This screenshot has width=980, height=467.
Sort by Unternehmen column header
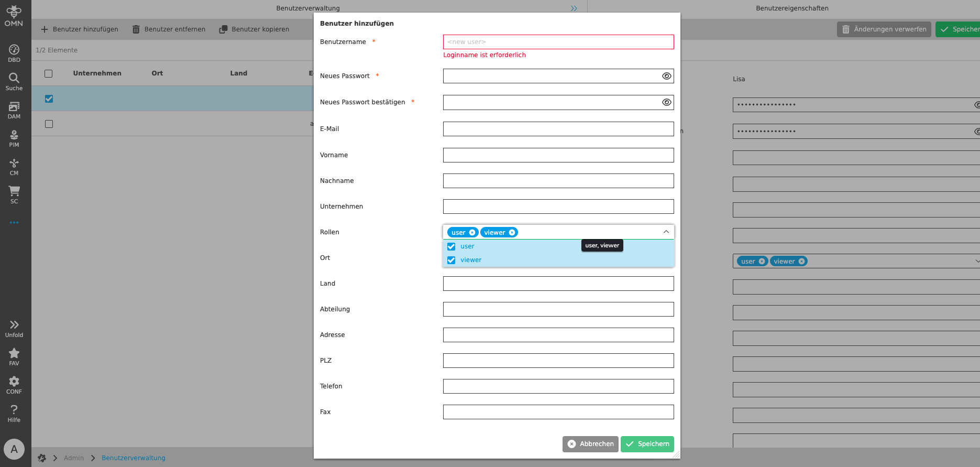pyautogui.click(x=97, y=73)
